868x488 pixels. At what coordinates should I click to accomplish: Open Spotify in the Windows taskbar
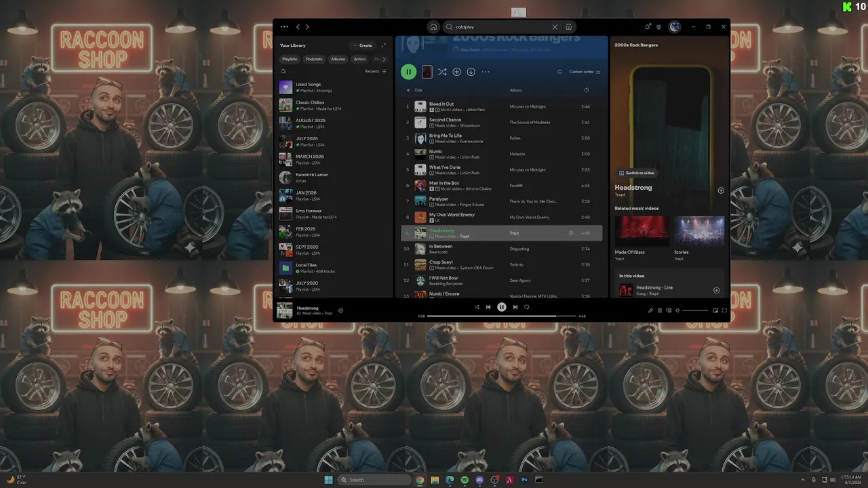(x=465, y=480)
